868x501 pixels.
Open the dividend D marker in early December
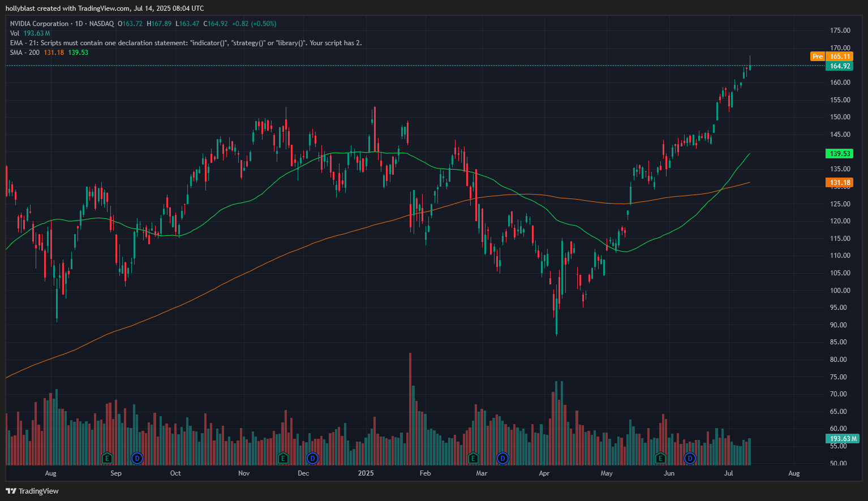point(312,457)
